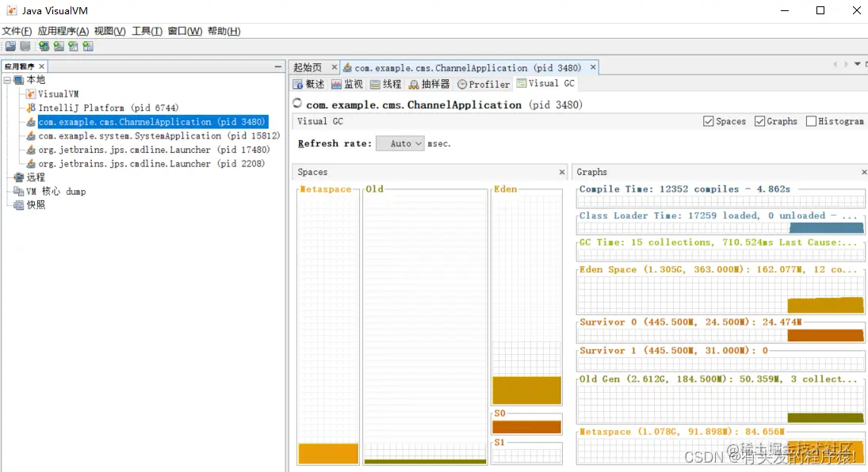Viewport: 868px width, 472px height.
Task: Click the Load Snapshot toolbar icon
Action: pos(10,47)
